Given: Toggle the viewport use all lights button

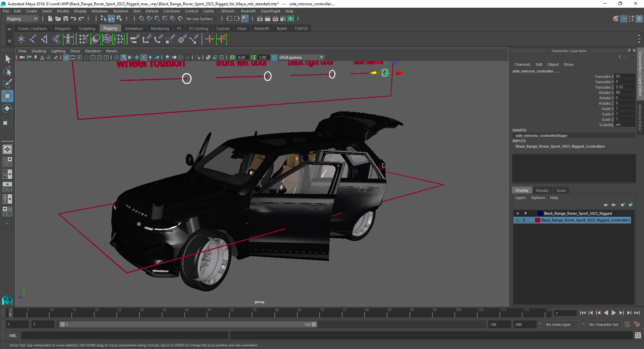Looking at the screenshot, I should (x=150, y=57).
